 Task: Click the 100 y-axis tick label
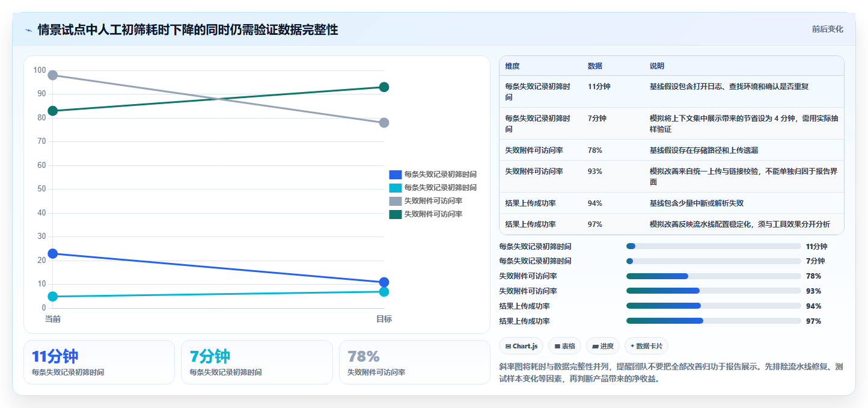click(x=40, y=70)
